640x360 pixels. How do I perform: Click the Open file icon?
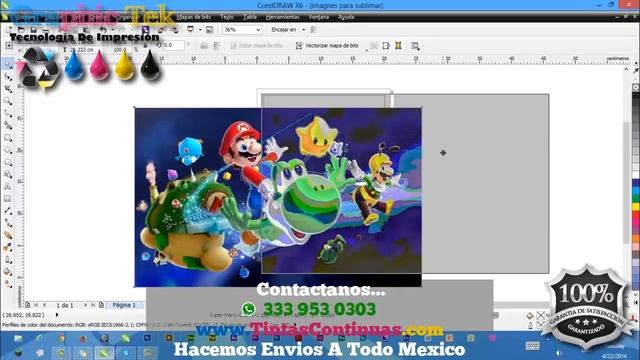pos(21,30)
